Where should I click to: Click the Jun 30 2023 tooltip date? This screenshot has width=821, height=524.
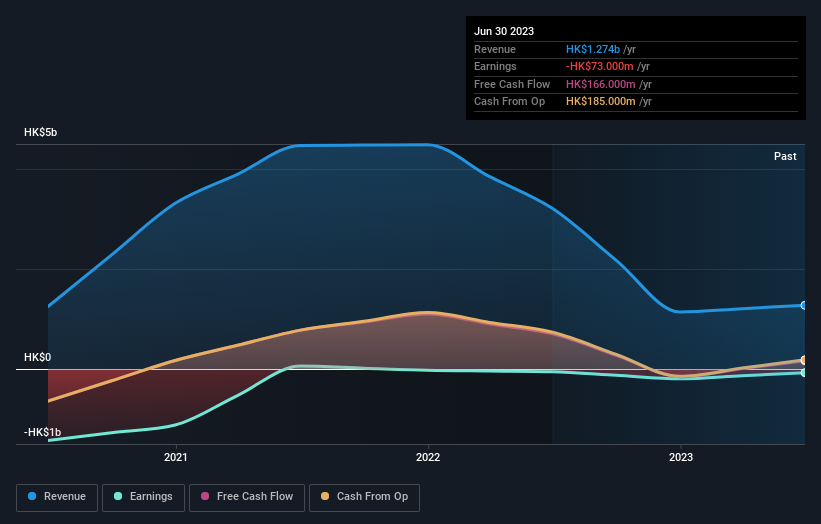[504, 31]
